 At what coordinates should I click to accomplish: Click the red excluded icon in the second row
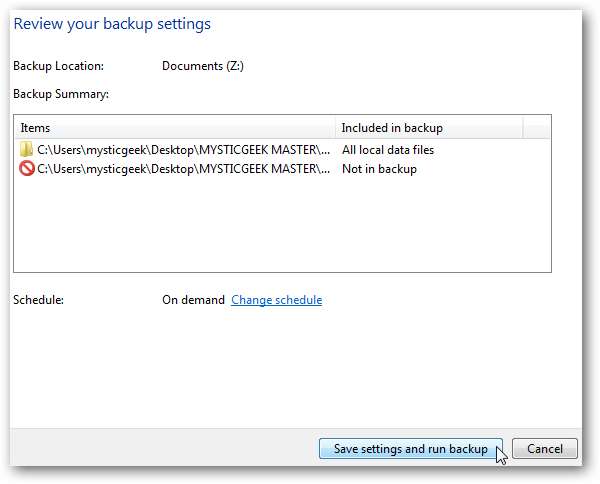point(27,169)
